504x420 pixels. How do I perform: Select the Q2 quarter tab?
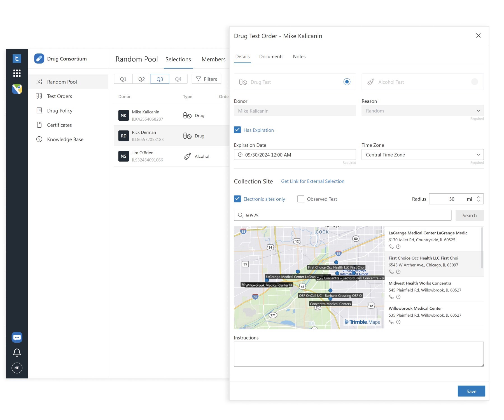141,79
